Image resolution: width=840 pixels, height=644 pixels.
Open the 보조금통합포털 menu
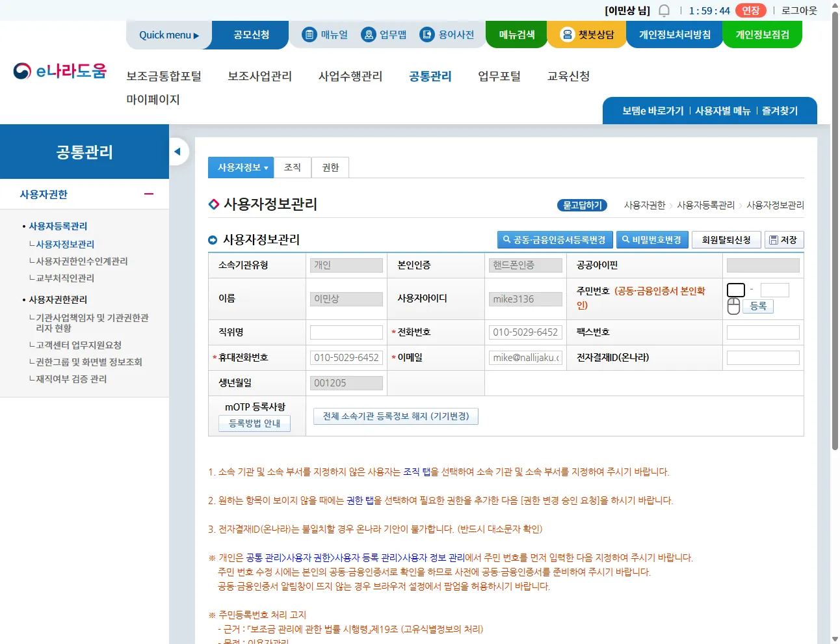click(x=164, y=76)
